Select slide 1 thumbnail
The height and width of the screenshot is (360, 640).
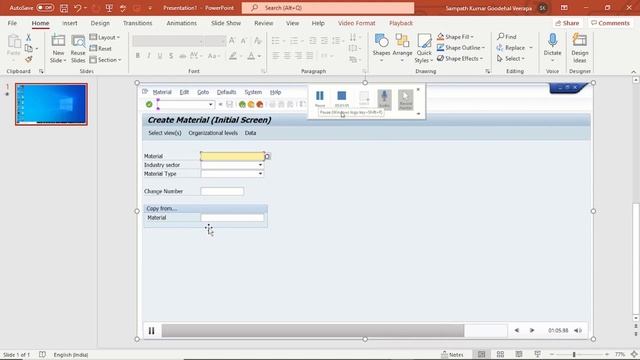pyautogui.click(x=51, y=104)
